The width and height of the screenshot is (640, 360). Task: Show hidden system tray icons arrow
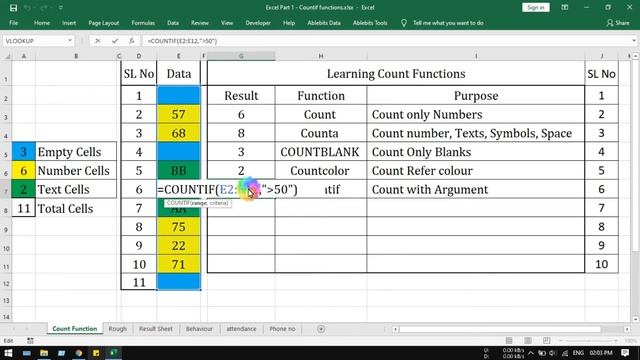(531, 353)
